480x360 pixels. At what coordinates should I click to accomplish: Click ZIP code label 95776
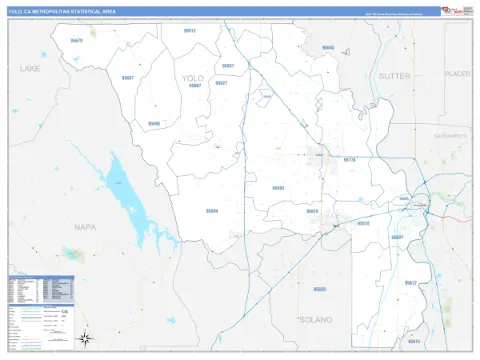pyautogui.click(x=349, y=160)
